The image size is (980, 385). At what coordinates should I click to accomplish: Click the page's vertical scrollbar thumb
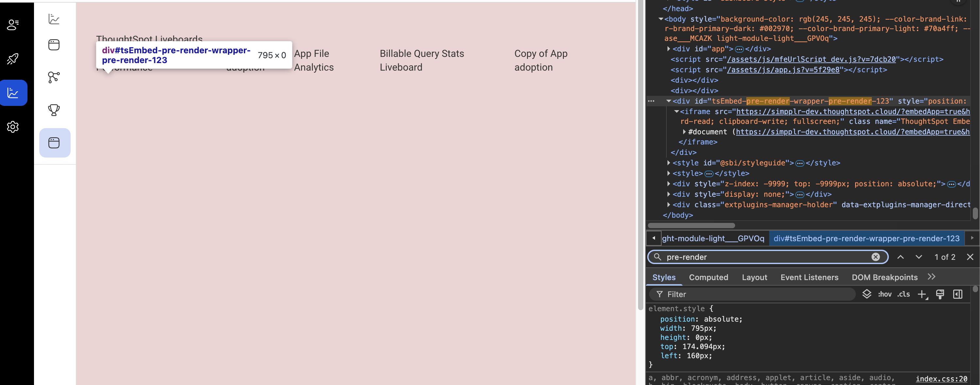[640, 155]
